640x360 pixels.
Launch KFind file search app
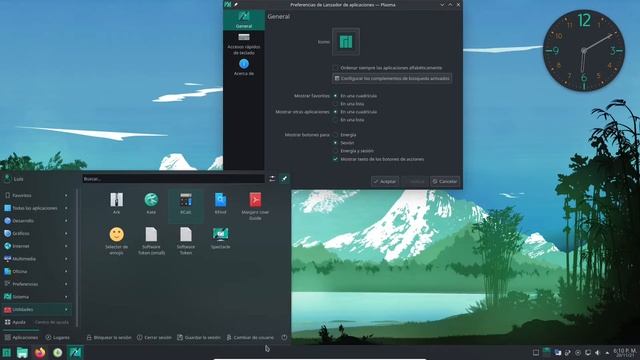pyautogui.click(x=220, y=203)
